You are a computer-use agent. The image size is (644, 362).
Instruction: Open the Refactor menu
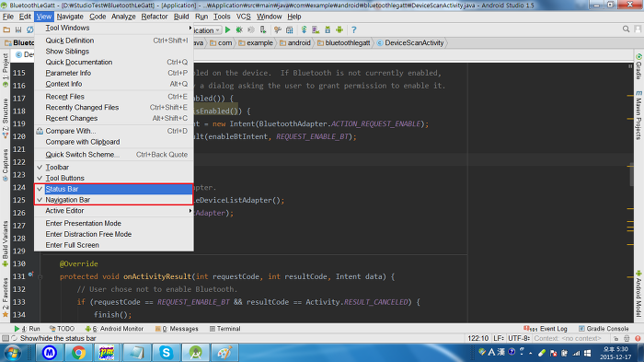(x=155, y=17)
